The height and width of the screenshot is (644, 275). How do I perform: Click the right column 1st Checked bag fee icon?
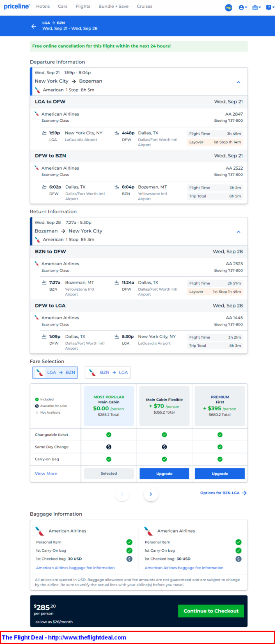tap(238, 559)
